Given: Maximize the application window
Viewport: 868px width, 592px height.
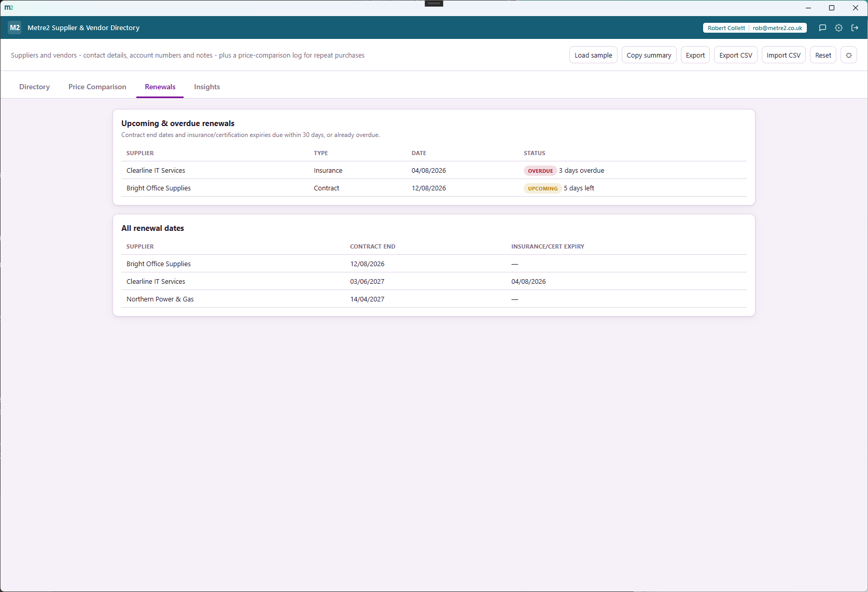Looking at the screenshot, I should [832, 8].
